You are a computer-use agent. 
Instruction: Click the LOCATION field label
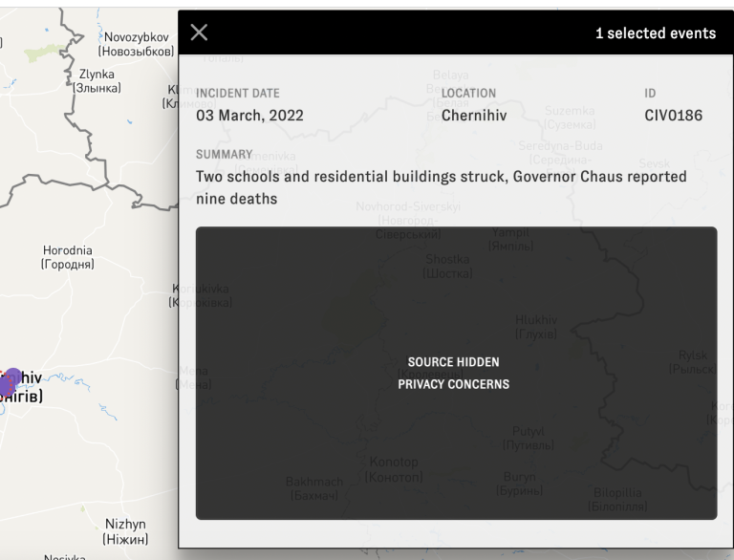(x=468, y=94)
